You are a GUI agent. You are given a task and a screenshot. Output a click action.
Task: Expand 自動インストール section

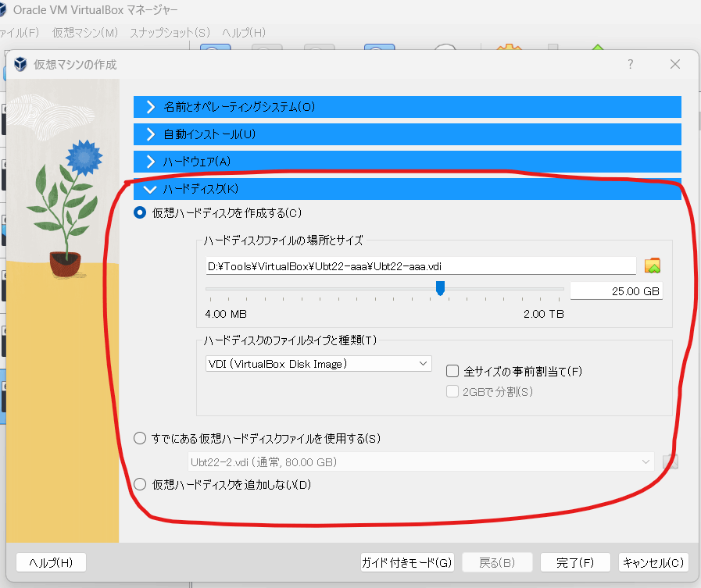407,134
